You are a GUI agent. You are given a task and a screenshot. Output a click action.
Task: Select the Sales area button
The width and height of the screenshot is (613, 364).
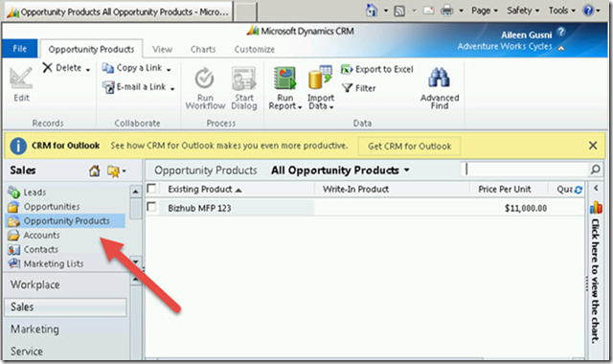[65, 307]
